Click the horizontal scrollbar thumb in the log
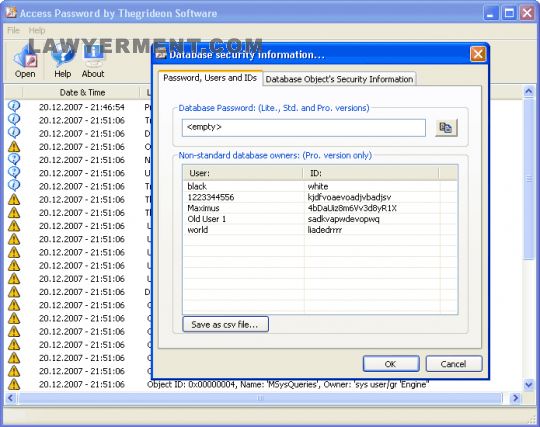The width and height of the screenshot is (540, 427). pos(260,398)
